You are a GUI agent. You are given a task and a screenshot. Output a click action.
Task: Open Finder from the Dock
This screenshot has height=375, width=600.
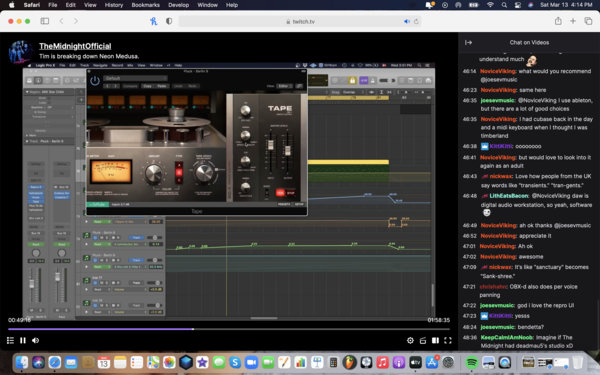[x=22, y=362]
